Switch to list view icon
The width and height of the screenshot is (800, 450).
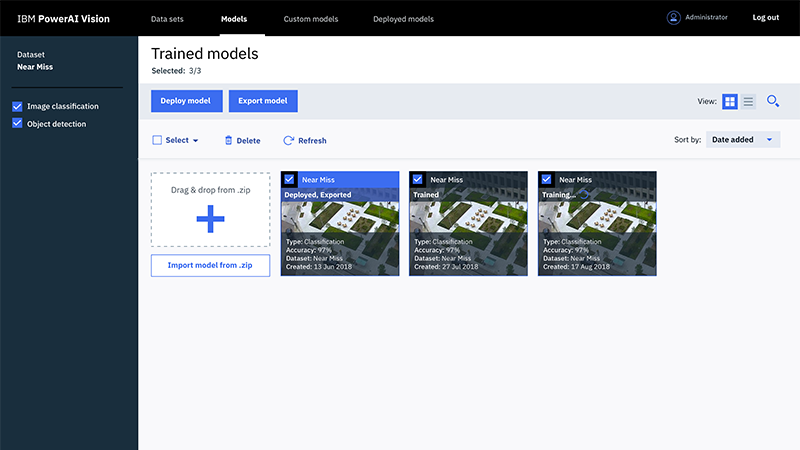tap(748, 102)
